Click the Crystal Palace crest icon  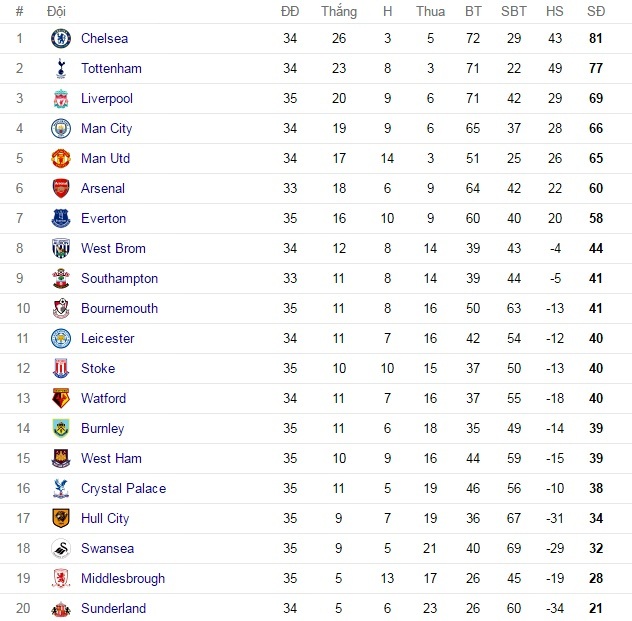pos(61,489)
